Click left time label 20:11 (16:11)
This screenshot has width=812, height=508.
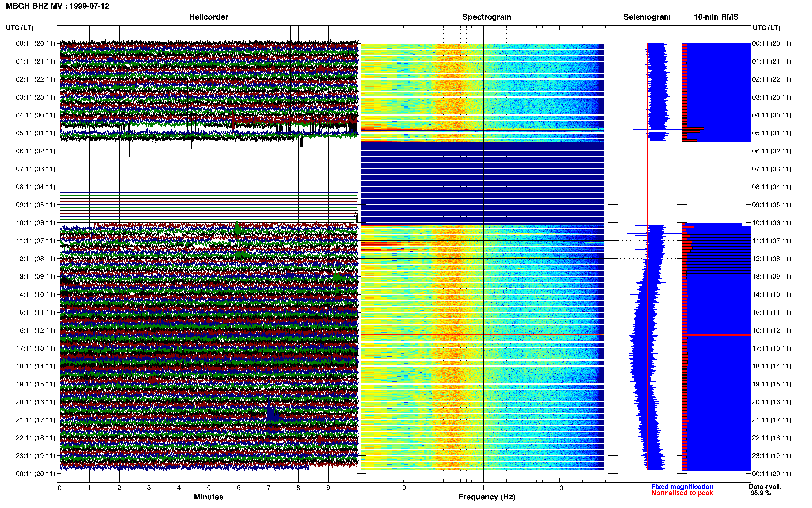click(x=36, y=402)
